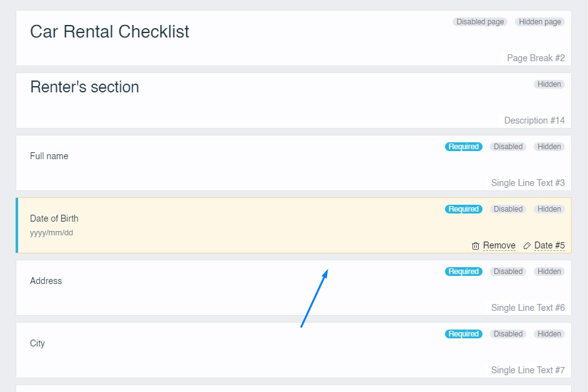Toggle Hidden on Full name field
Image resolution: width=588 pixels, height=392 pixels.
tap(549, 147)
